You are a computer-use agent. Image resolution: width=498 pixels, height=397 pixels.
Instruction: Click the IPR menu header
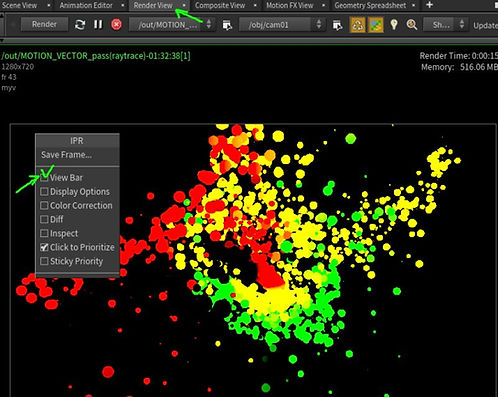pos(77,141)
